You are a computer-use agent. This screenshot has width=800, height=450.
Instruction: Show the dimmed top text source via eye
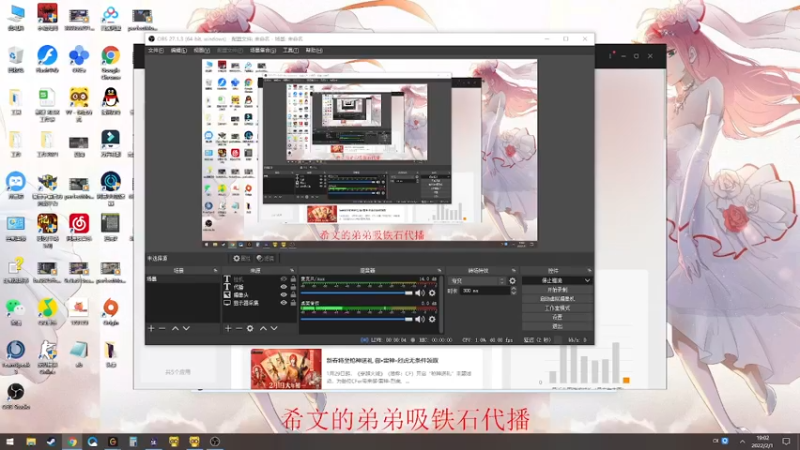click(284, 280)
